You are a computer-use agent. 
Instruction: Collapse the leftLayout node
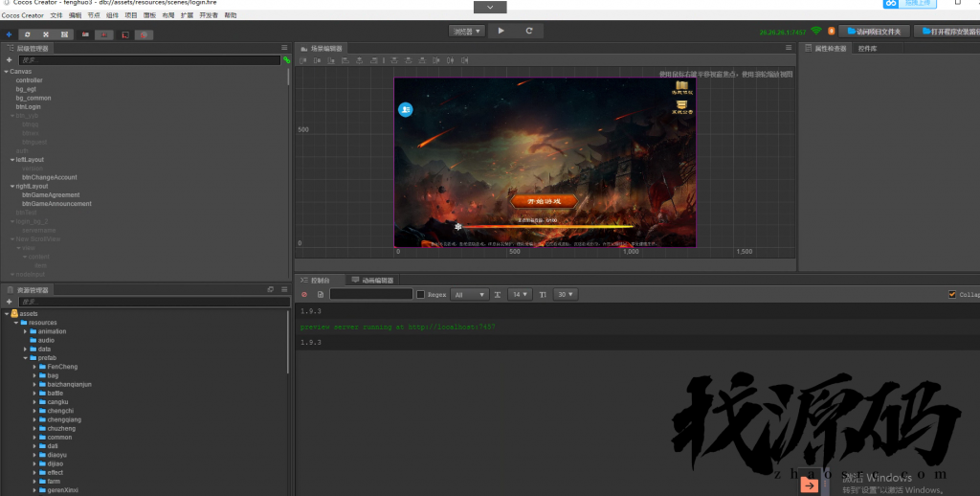[x=12, y=160]
